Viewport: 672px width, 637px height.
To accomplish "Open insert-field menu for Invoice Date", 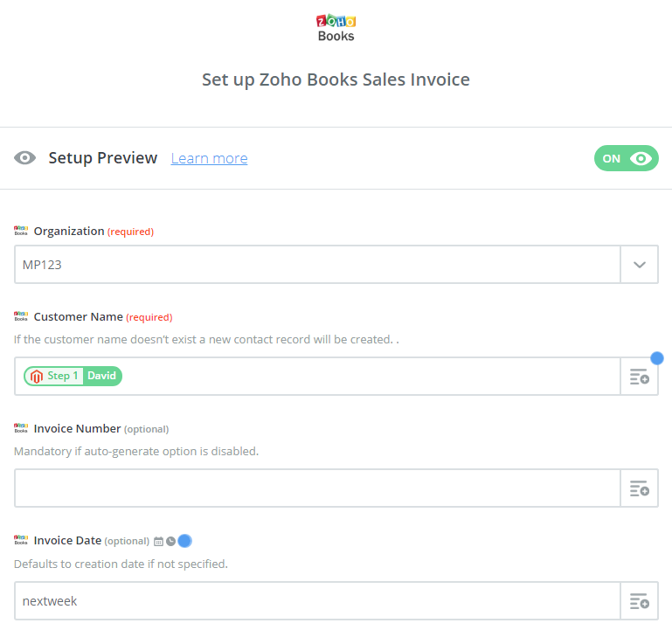I will [639, 601].
